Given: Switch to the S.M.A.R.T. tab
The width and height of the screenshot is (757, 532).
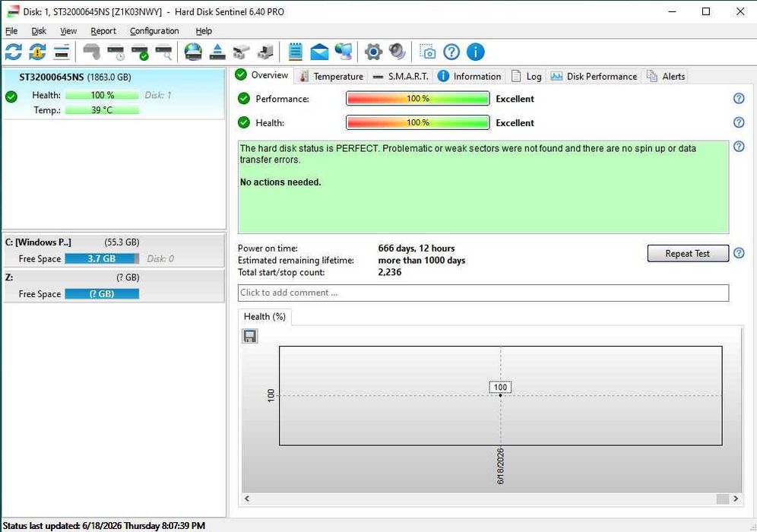Looking at the screenshot, I should (x=401, y=76).
